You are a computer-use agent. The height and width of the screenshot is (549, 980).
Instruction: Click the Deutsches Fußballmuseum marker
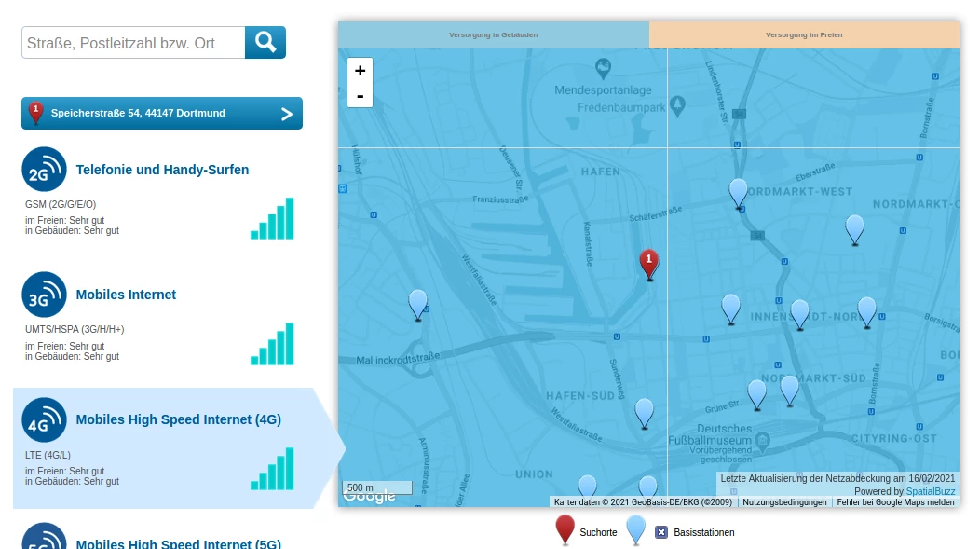click(763, 441)
